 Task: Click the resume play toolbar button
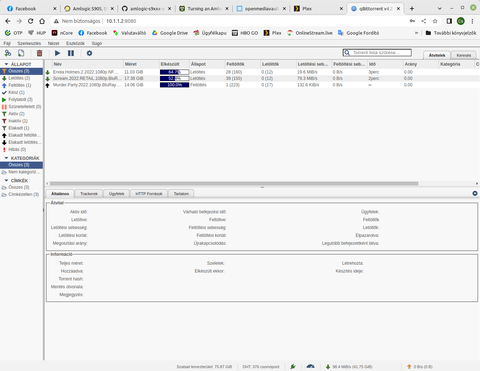(57, 53)
